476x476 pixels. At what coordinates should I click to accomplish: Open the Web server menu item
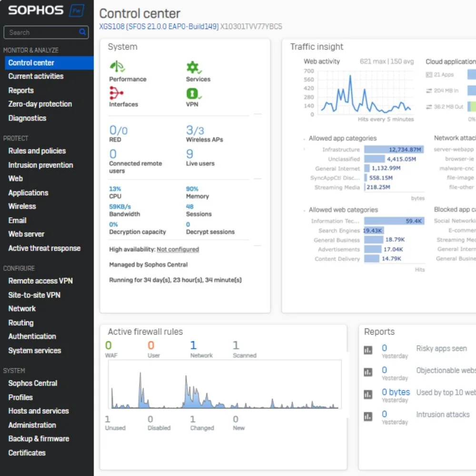[x=26, y=234]
